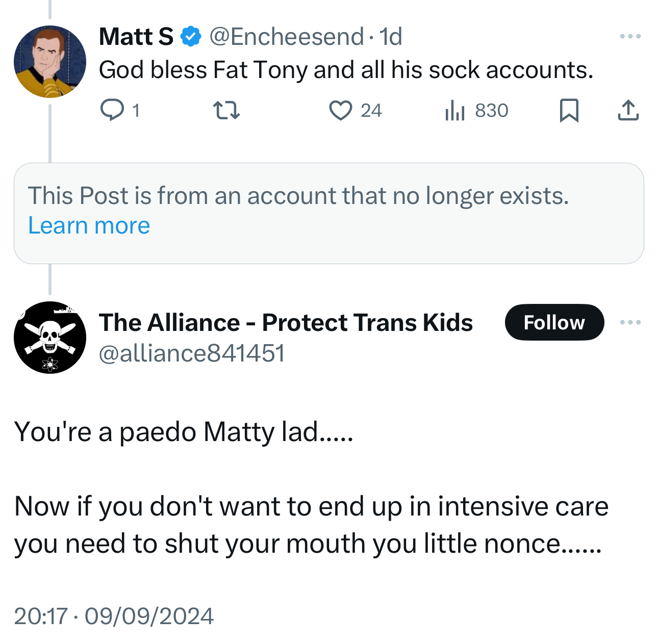Click the Learn more link
The height and width of the screenshot is (644, 658).
[89, 225]
